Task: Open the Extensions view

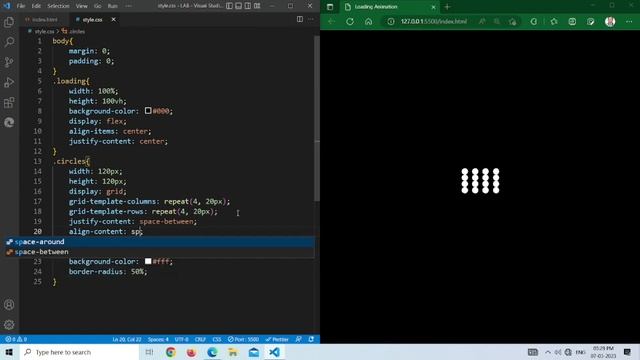Action: tap(9, 102)
